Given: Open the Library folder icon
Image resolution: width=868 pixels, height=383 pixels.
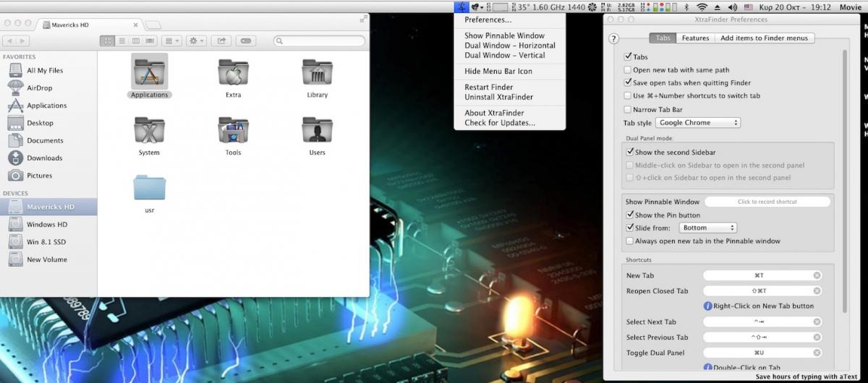Looking at the screenshot, I should tap(317, 72).
